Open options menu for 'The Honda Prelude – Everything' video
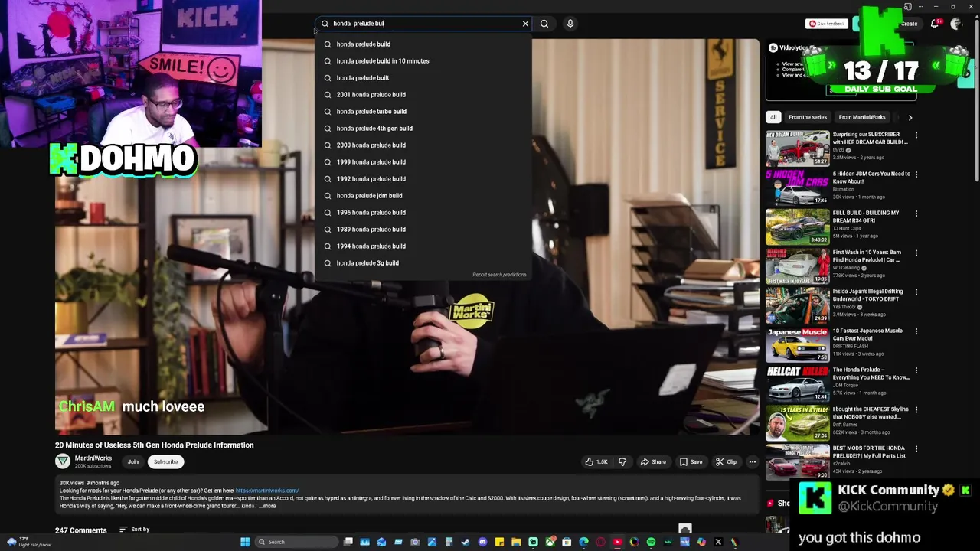Viewport: 980px width, 551px height. pos(916,370)
